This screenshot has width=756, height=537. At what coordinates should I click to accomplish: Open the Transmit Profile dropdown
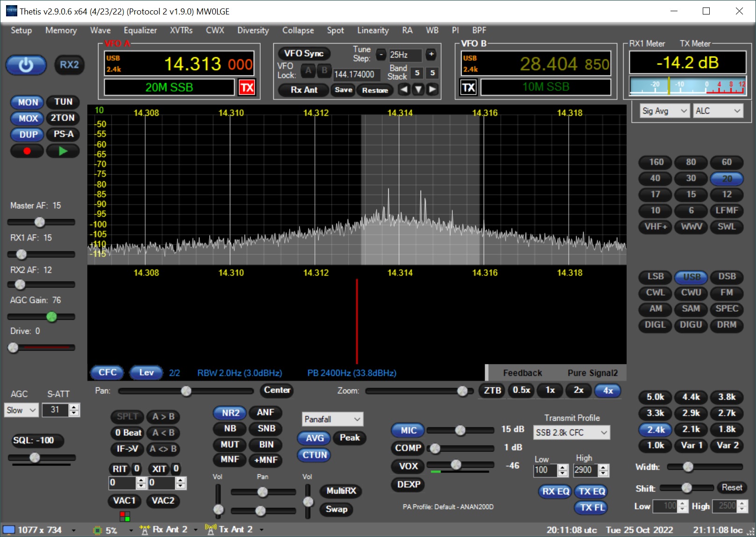(x=571, y=432)
